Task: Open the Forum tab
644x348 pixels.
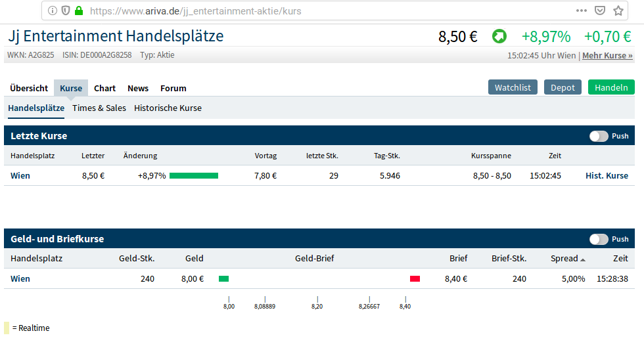Action: (173, 88)
